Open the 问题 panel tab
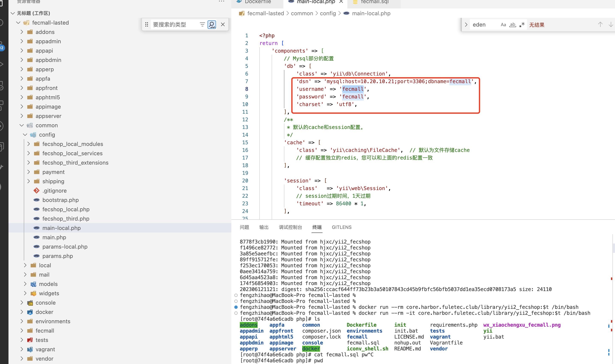The image size is (615, 364). pyautogui.click(x=244, y=227)
